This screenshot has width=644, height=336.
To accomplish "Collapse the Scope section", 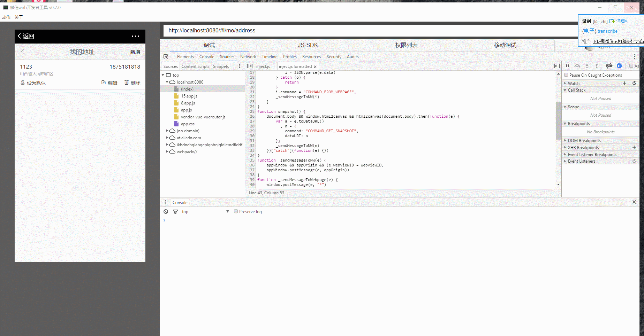I will pos(565,107).
